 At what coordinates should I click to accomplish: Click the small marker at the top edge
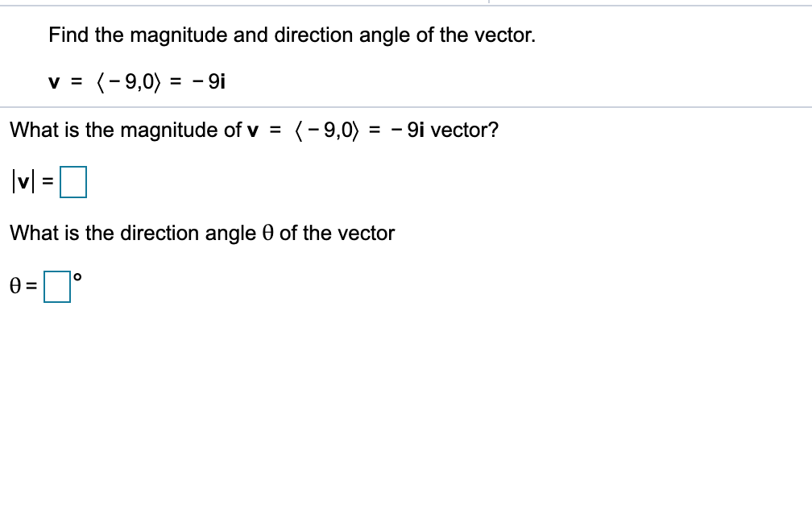[x=490, y=2]
